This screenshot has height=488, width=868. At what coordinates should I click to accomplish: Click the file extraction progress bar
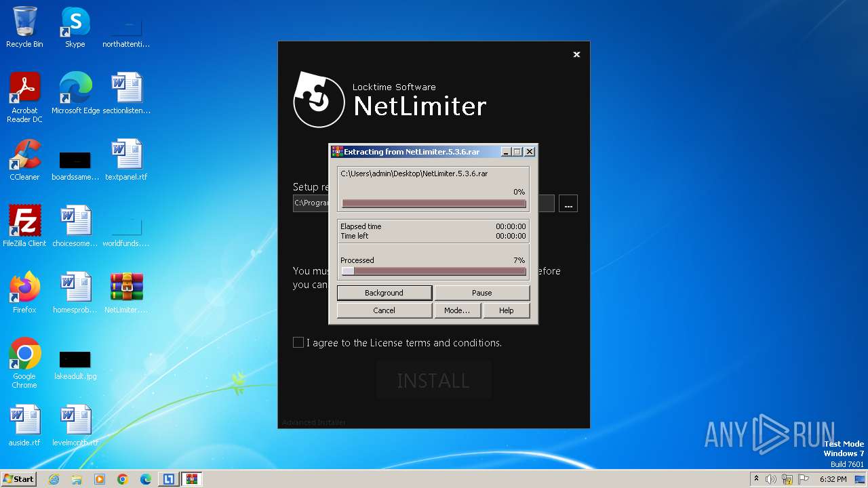[434, 203]
